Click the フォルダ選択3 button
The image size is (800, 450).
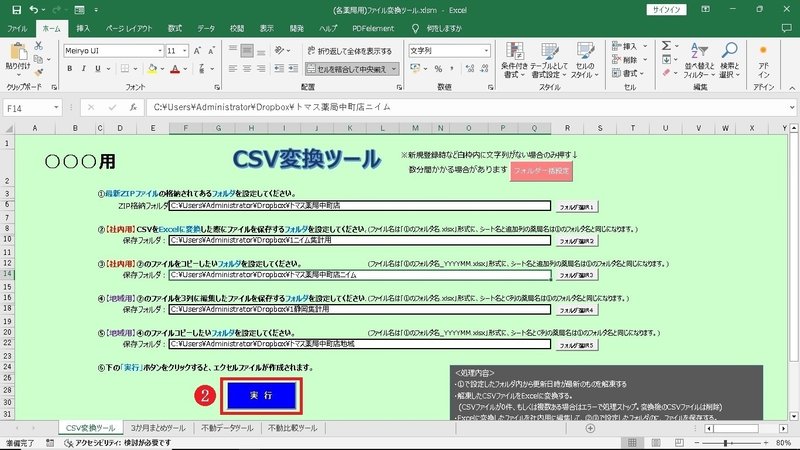tap(577, 276)
